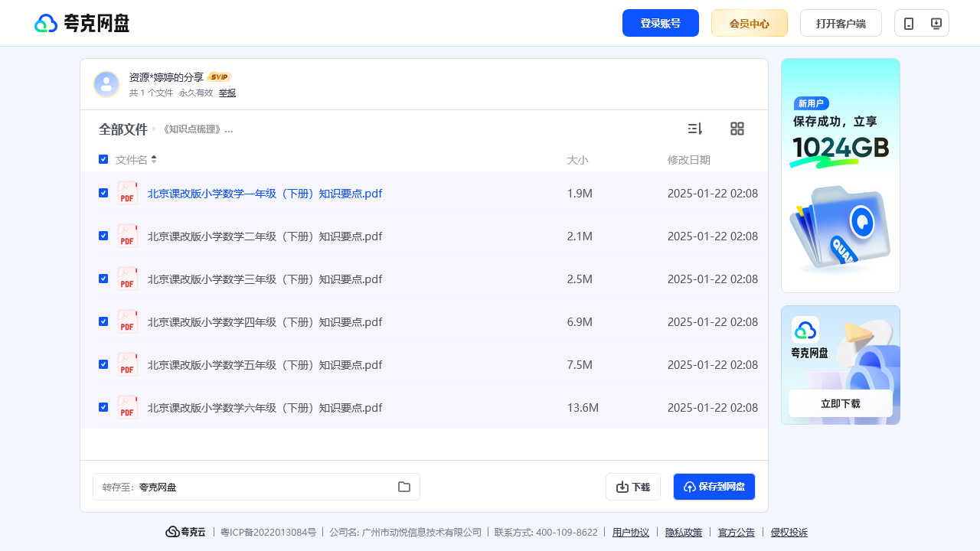Click the 6.9M size cell
Image resolution: width=980 pixels, height=551 pixels.
click(x=580, y=322)
